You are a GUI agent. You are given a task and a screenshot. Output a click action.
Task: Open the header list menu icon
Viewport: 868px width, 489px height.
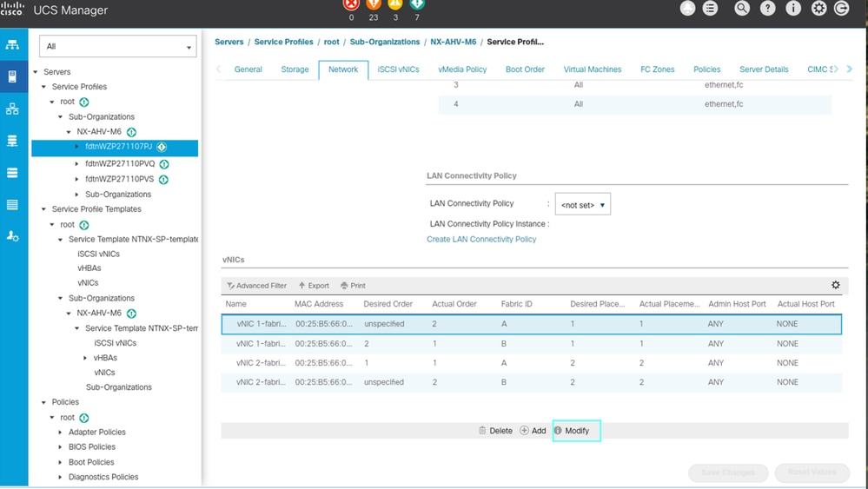[x=710, y=9]
